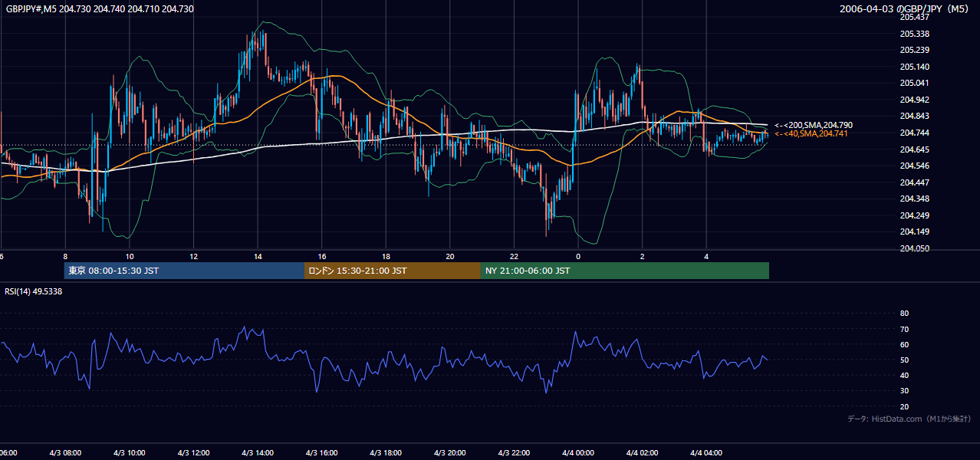This screenshot has width=980, height=460.
Task: Click price axis value 205.437
Action: [x=913, y=17]
